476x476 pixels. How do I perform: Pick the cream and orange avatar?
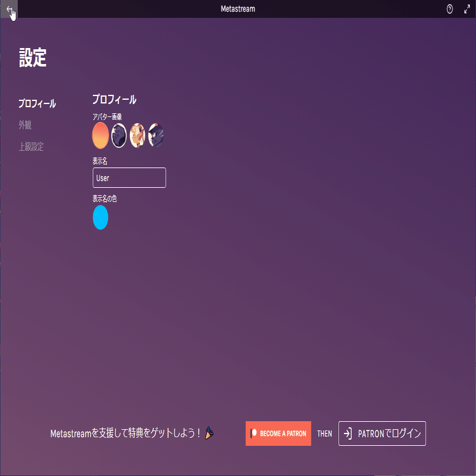137,135
